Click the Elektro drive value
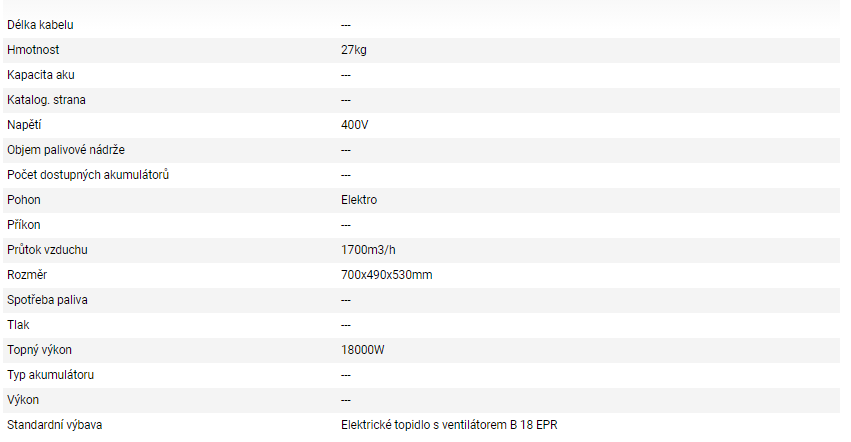Screen dimensions: 851x442 point(359,199)
